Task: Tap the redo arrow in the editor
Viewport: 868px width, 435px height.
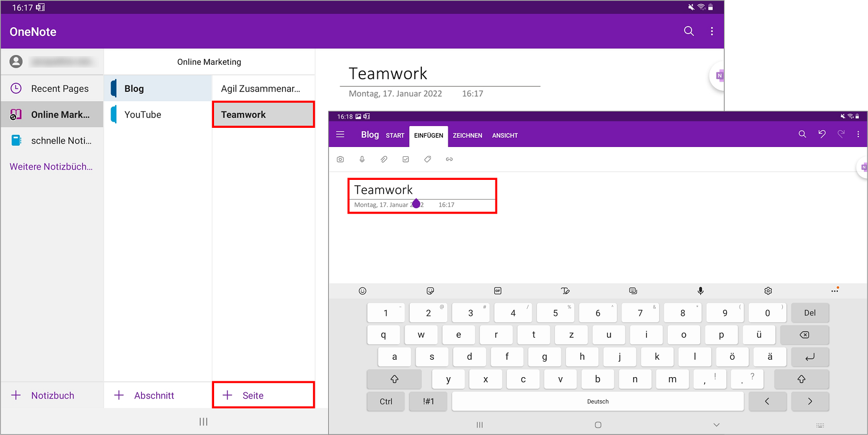Action: (841, 134)
